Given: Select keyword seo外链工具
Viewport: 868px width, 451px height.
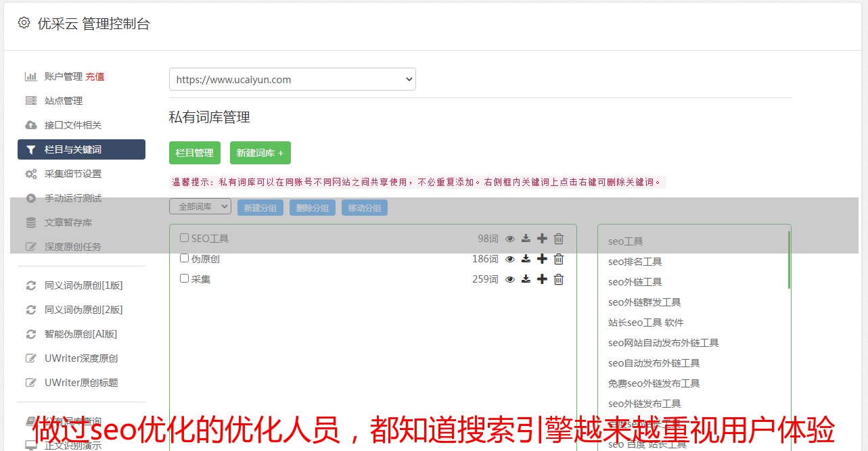Looking at the screenshot, I should pos(635,282).
